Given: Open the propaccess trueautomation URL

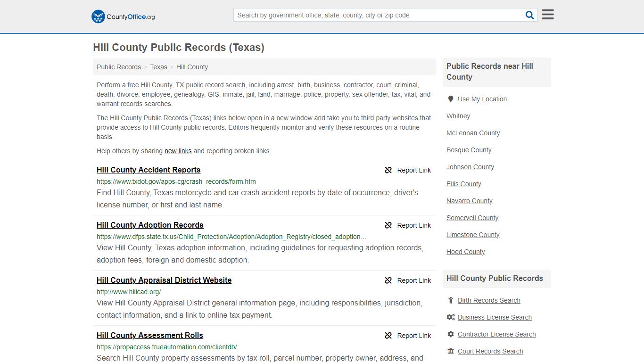Looking at the screenshot, I should click(167, 347).
